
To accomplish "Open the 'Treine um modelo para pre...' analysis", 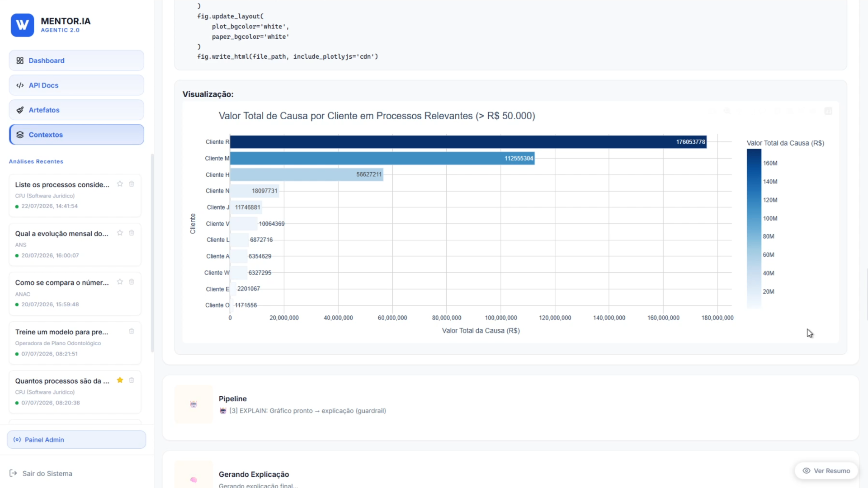I will coord(75,343).
